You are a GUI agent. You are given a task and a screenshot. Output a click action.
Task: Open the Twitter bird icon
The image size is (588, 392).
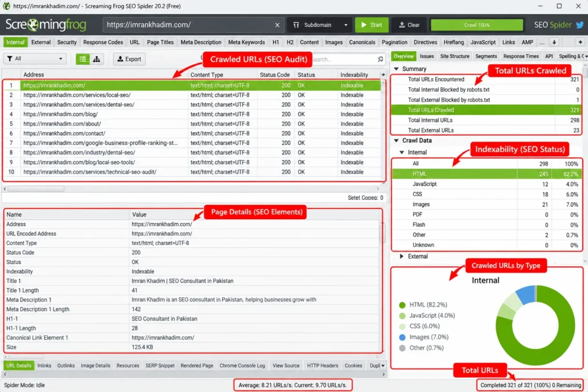(580, 25)
